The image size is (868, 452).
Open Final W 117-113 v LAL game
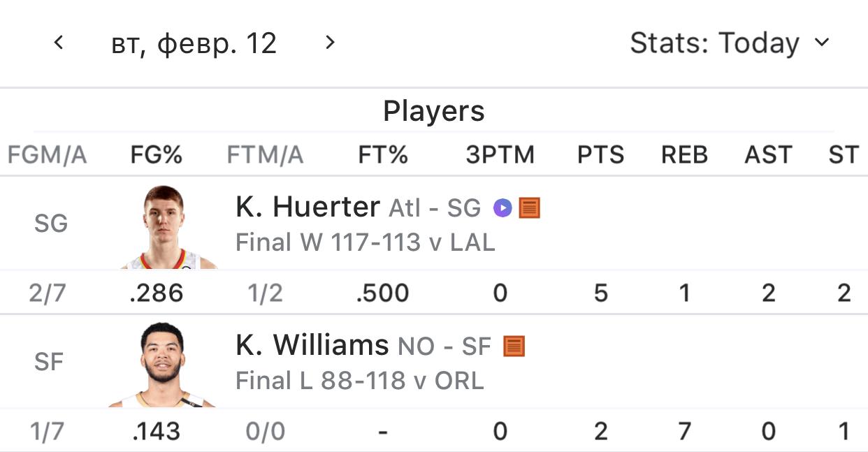(x=366, y=242)
